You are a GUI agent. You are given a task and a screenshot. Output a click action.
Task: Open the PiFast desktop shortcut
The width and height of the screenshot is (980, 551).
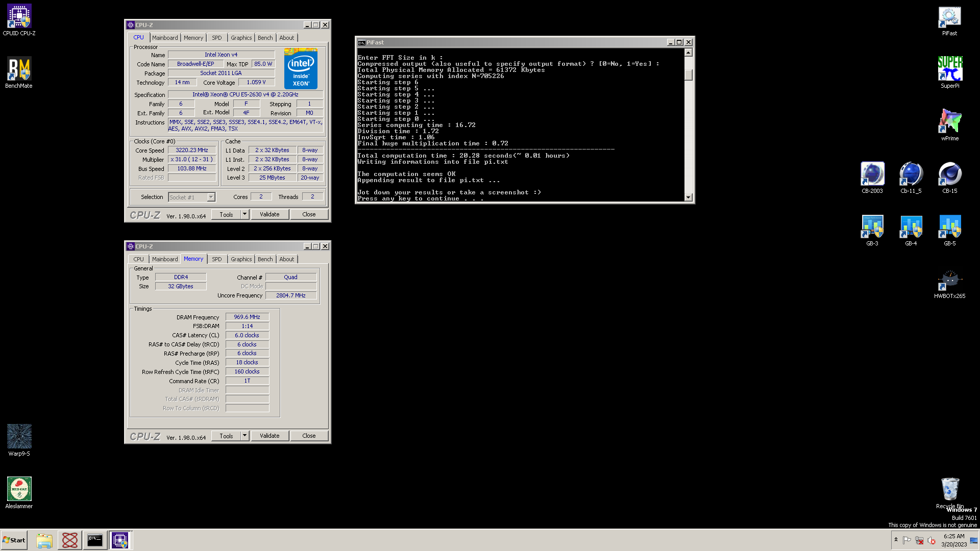pyautogui.click(x=949, y=20)
